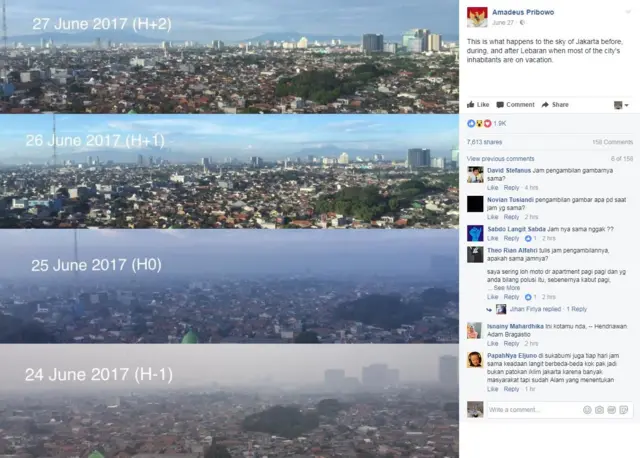
Task: Click Reply under David Stefanus's comment
Action: [x=511, y=188]
